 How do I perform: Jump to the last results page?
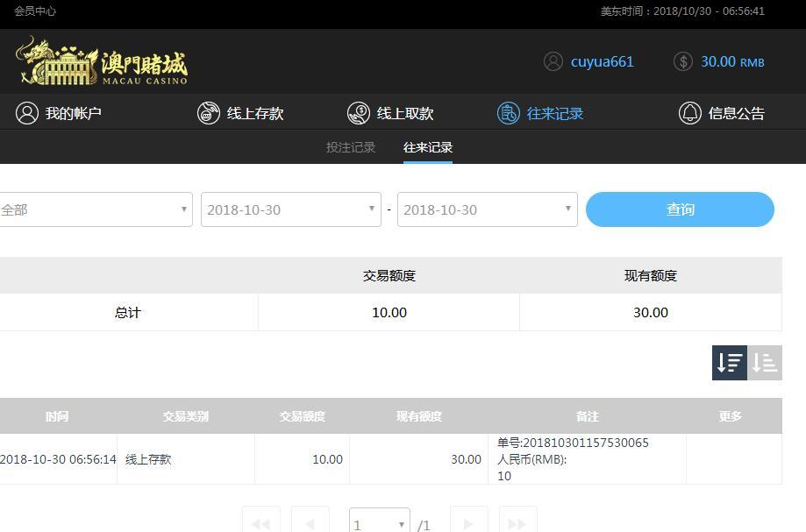518,520
